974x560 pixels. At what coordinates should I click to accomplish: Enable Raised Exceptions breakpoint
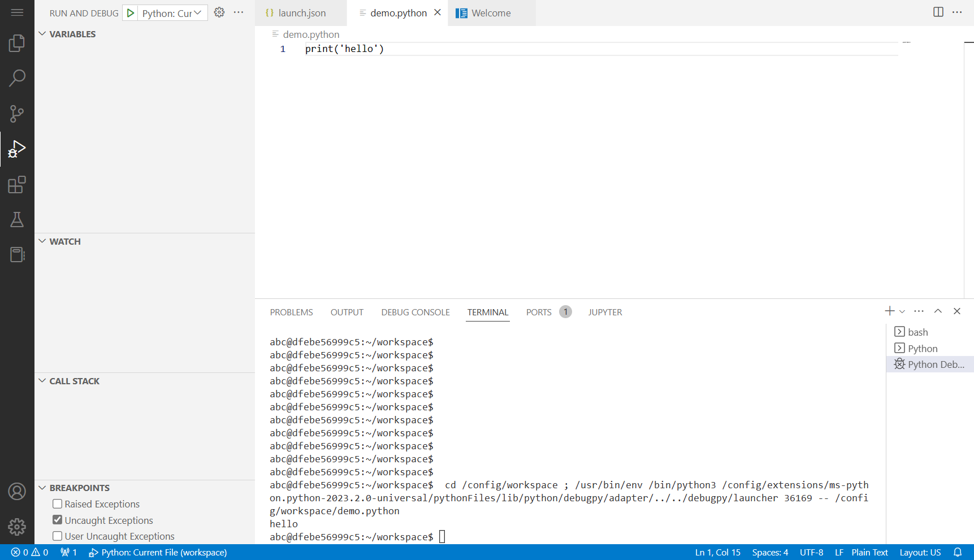[x=57, y=503]
